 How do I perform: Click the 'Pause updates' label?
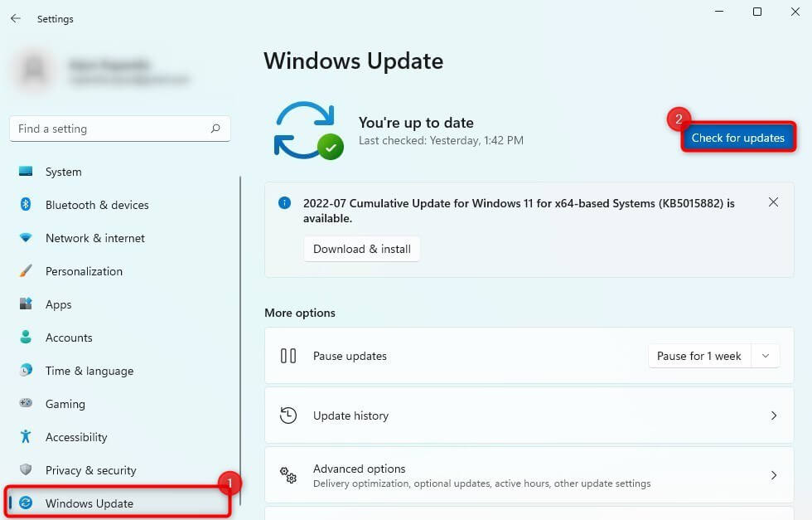350,356
